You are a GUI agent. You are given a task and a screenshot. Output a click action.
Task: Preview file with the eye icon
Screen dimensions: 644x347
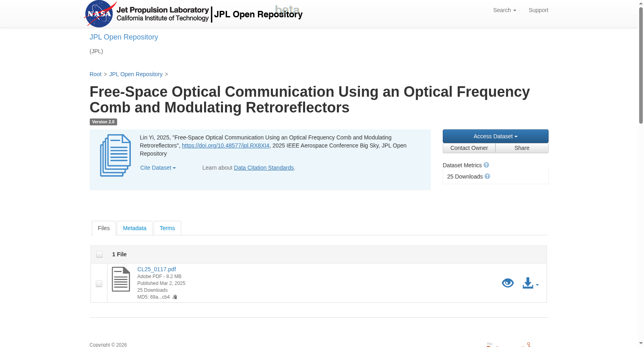[508, 283]
